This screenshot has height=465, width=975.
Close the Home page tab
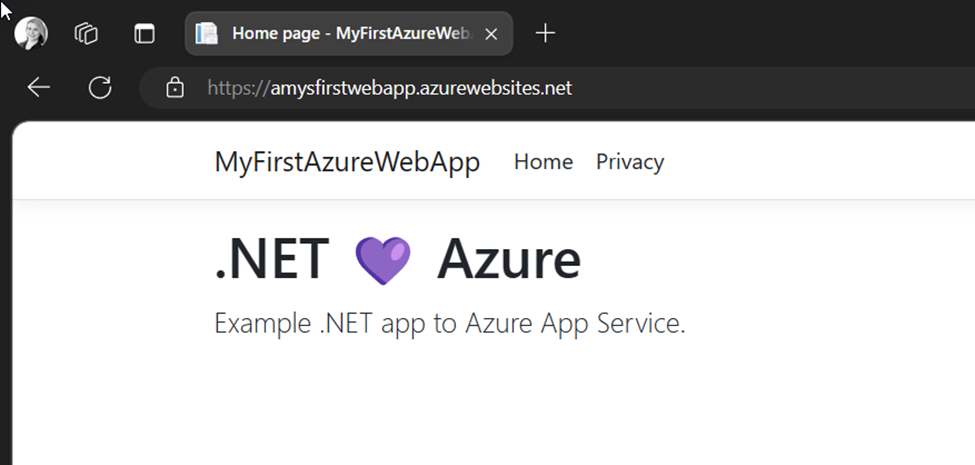click(491, 34)
